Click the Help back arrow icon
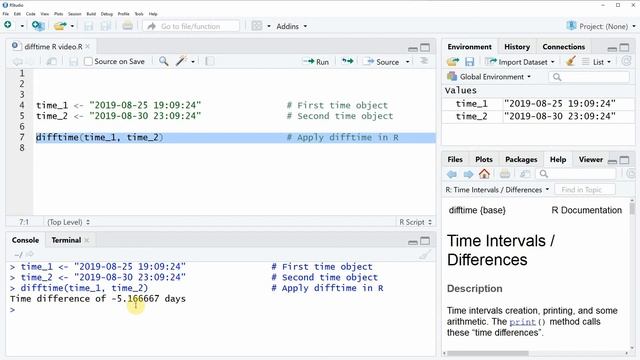The height and width of the screenshot is (360, 640). [x=452, y=174]
